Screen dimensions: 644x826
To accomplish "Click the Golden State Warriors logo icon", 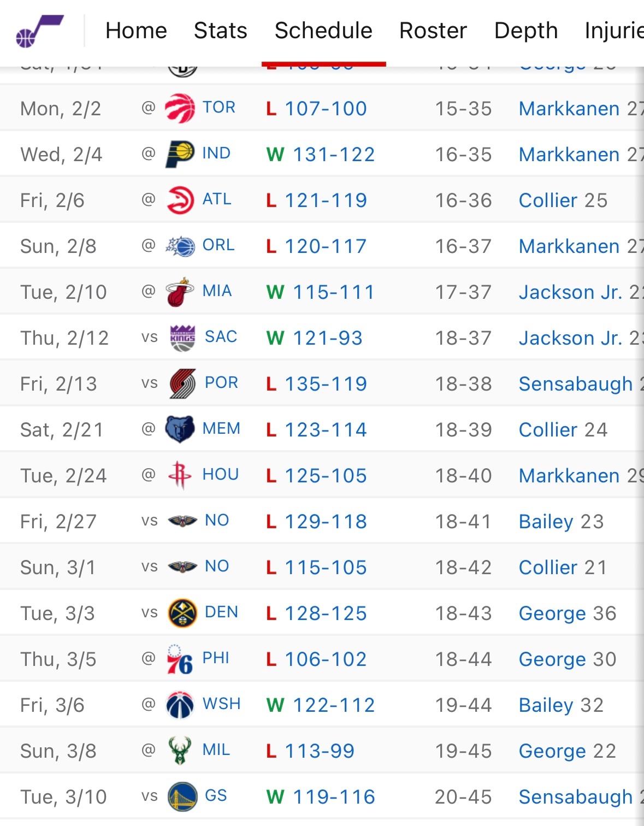I will pos(182,796).
